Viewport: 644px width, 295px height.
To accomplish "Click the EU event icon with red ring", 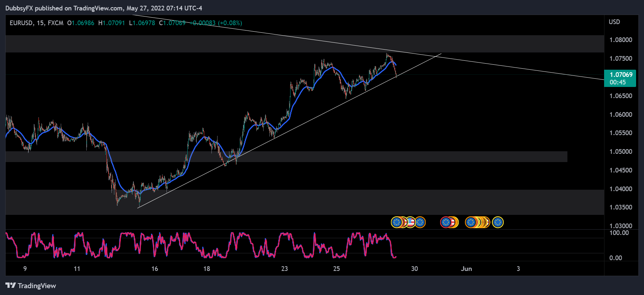I will coord(446,222).
